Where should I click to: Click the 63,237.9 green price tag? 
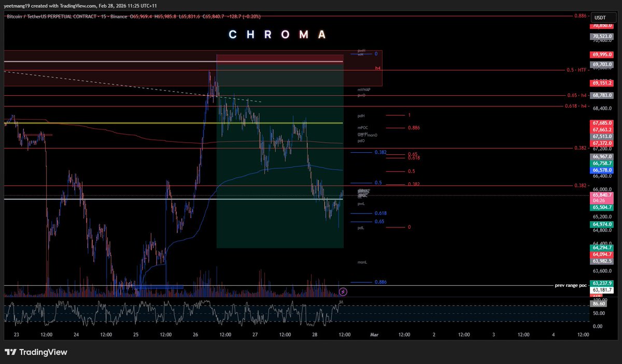[602, 283]
